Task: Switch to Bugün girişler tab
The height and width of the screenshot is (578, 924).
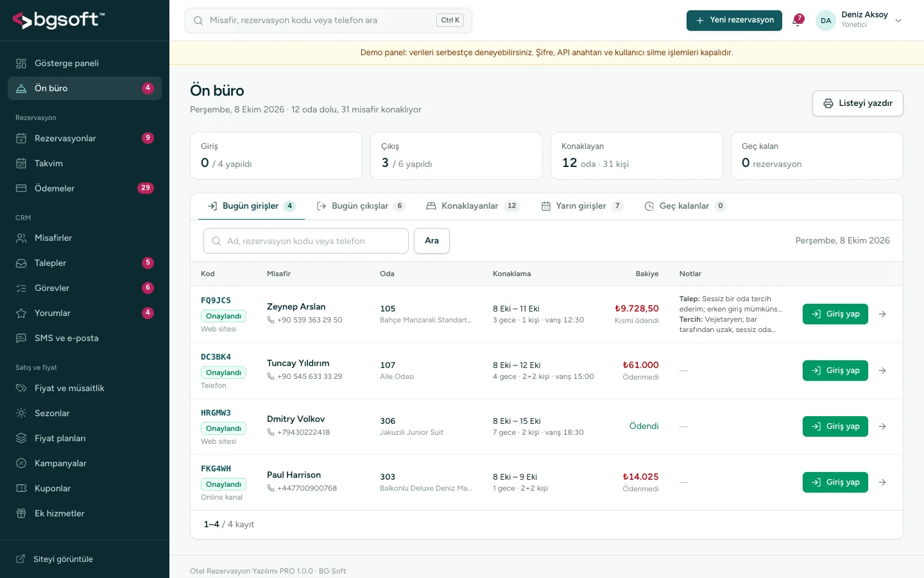Action: (251, 206)
